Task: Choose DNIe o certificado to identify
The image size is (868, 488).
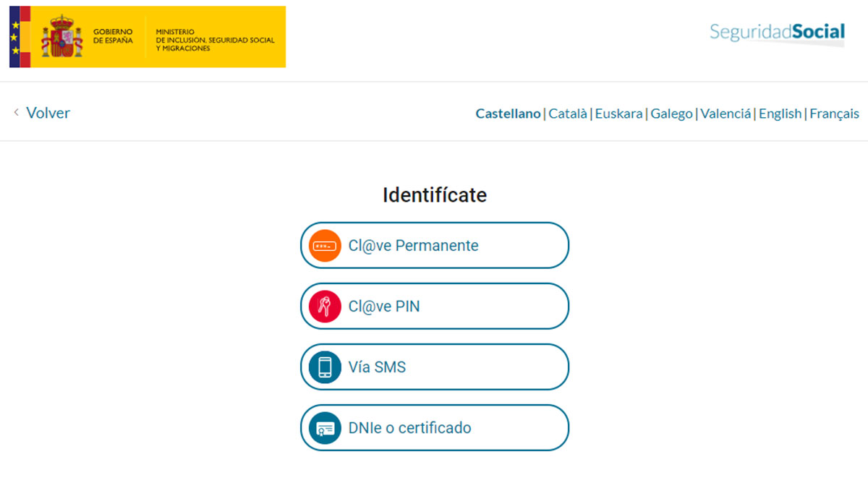Action: coord(434,427)
